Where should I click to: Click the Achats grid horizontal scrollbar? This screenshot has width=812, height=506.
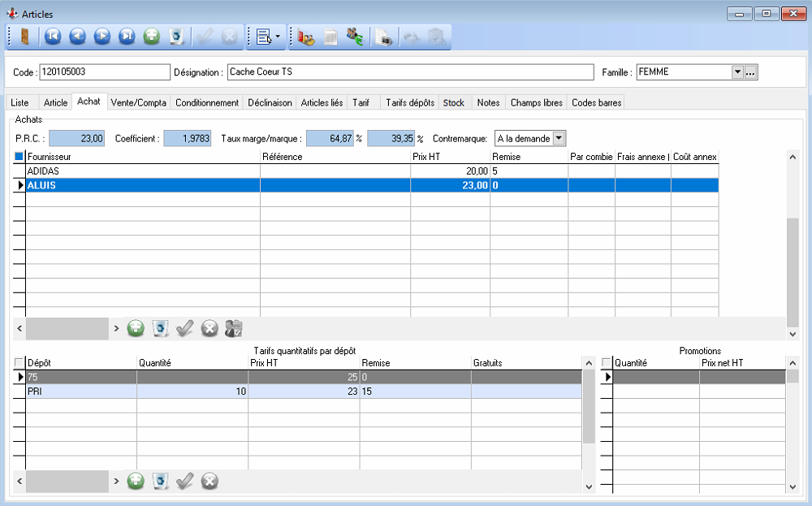click(67, 328)
